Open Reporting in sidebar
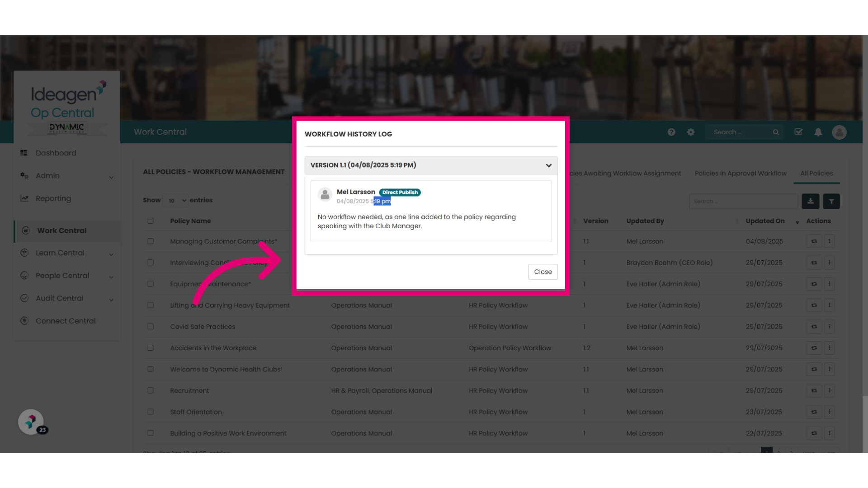Viewport: 868px width, 488px height. 53,198
